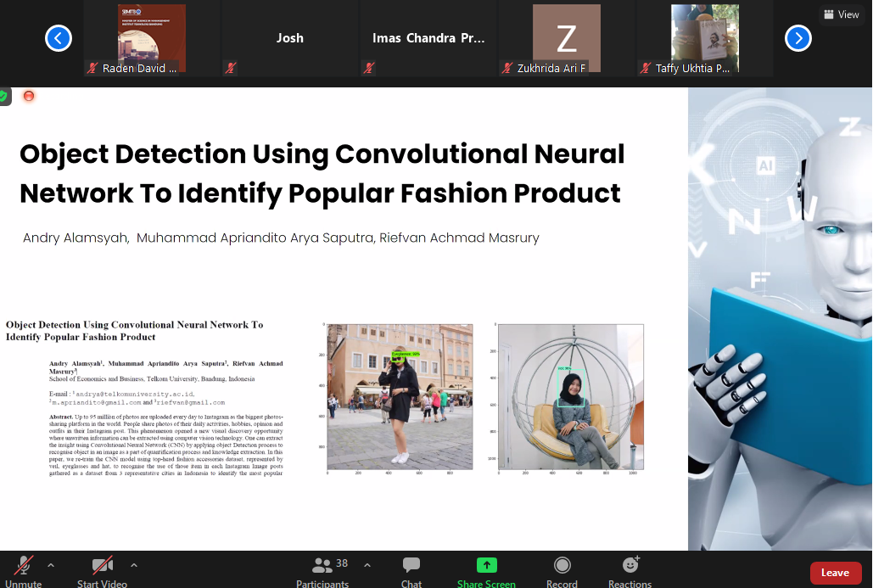The height and width of the screenshot is (588, 873).
Task: Leave the meeting
Action: coord(835,573)
